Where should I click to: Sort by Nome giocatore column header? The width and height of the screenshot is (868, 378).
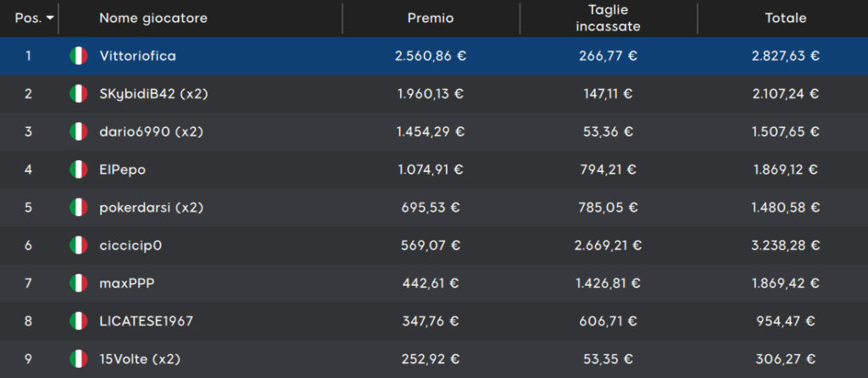pos(153,19)
